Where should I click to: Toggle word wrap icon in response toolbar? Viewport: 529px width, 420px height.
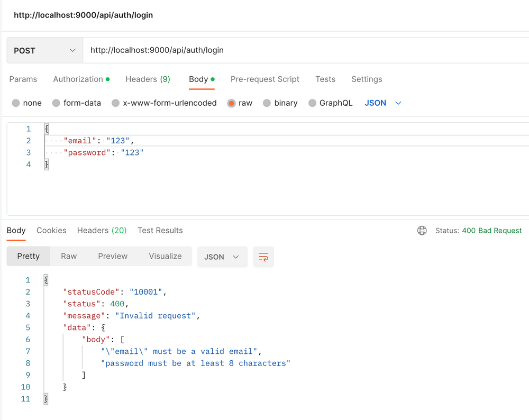tap(263, 257)
